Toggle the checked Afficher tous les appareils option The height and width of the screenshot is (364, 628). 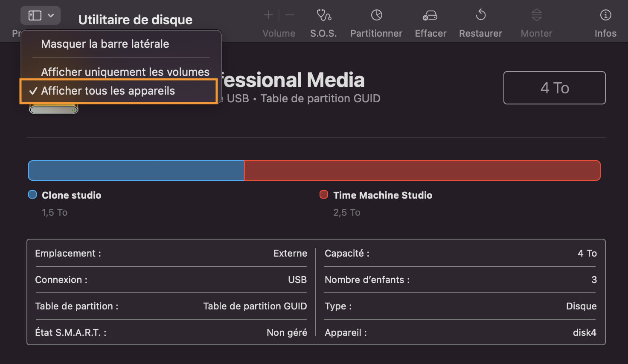(108, 91)
